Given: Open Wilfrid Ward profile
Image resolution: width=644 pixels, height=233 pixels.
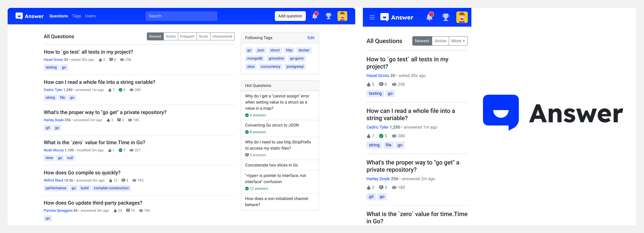Looking at the screenshot, I should [x=53, y=180].
